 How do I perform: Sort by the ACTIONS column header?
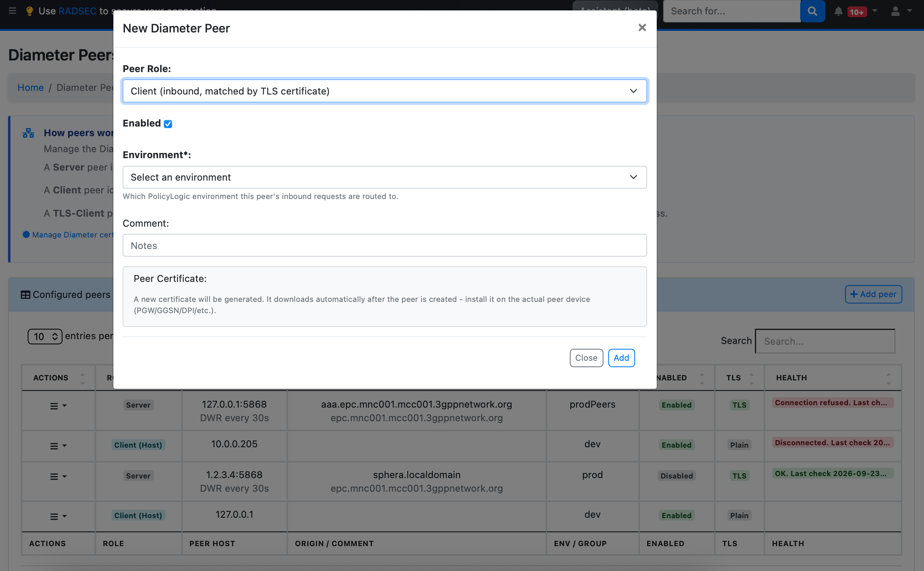coord(58,378)
